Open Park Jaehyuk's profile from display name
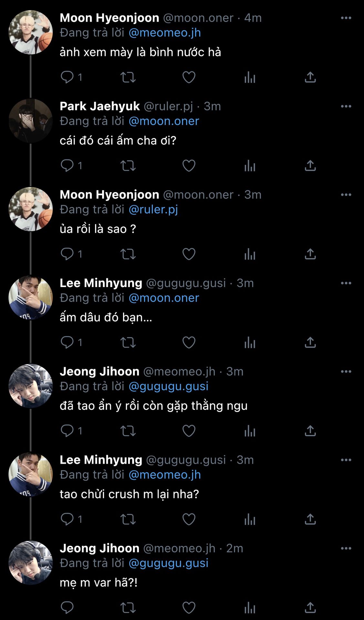364x620 pixels. (x=99, y=106)
